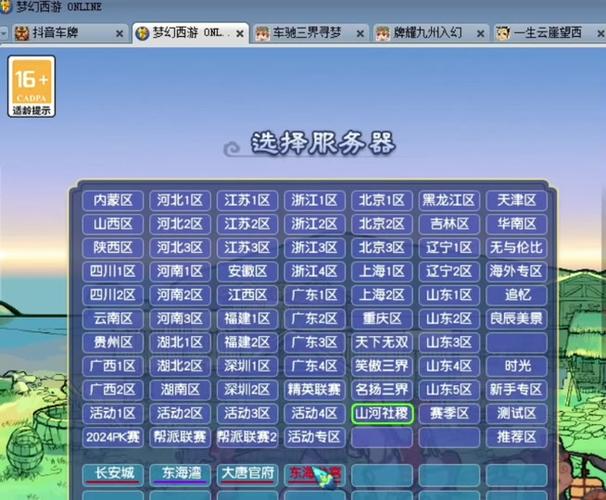Enter the 长安城 server
Viewport: 606px width, 500px height.
pyautogui.click(x=113, y=474)
